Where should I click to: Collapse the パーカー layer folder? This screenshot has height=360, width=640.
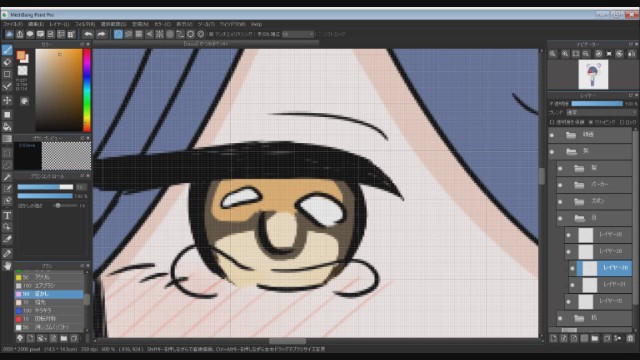[x=579, y=185]
